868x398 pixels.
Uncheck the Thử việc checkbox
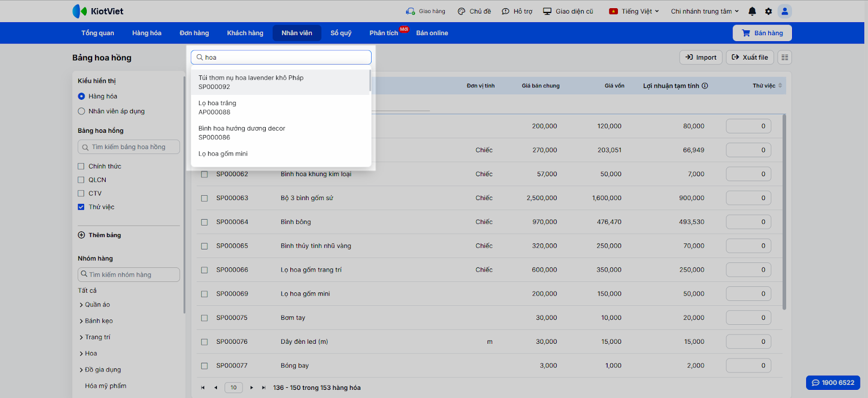click(x=81, y=207)
